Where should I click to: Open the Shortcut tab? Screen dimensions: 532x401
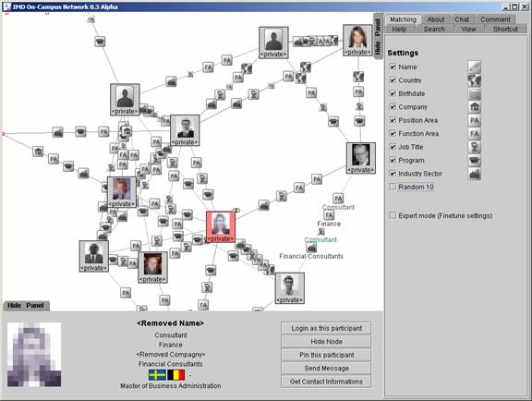(505, 30)
